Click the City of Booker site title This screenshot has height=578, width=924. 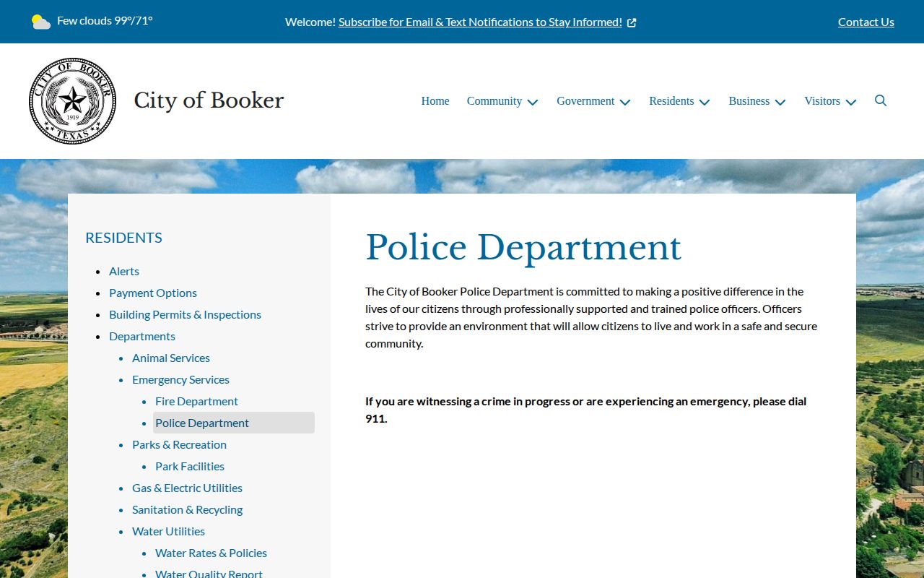pyautogui.click(x=209, y=100)
